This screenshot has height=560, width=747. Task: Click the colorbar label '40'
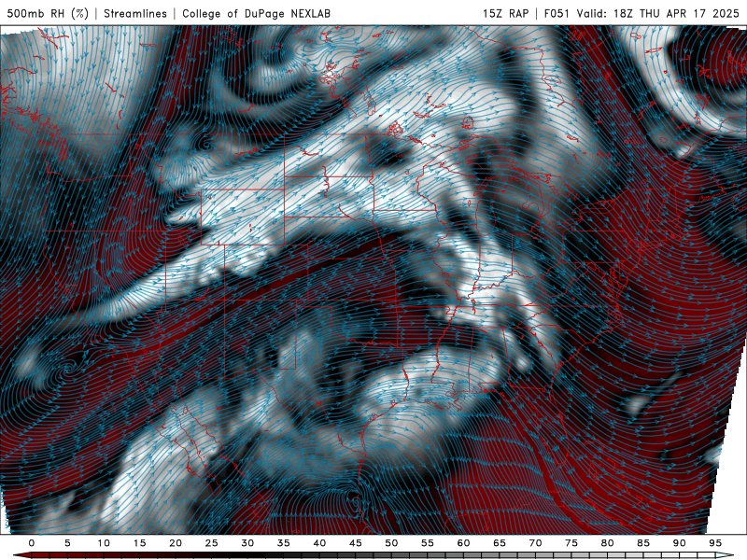click(x=319, y=543)
